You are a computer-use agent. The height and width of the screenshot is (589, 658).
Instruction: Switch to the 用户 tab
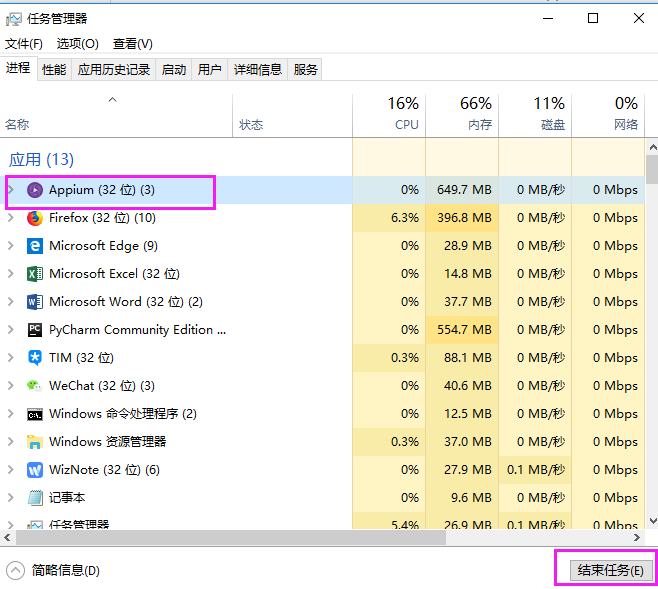click(209, 70)
